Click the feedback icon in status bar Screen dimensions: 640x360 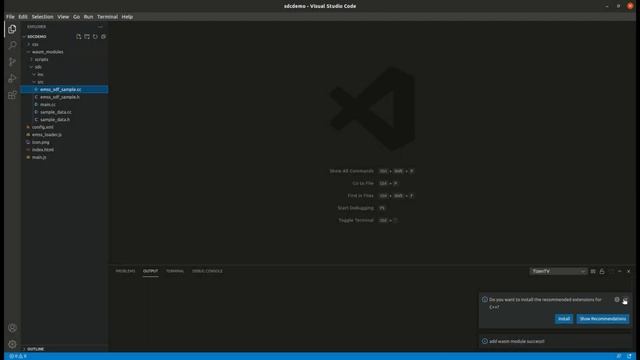pyautogui.click(x=619, y=356)
